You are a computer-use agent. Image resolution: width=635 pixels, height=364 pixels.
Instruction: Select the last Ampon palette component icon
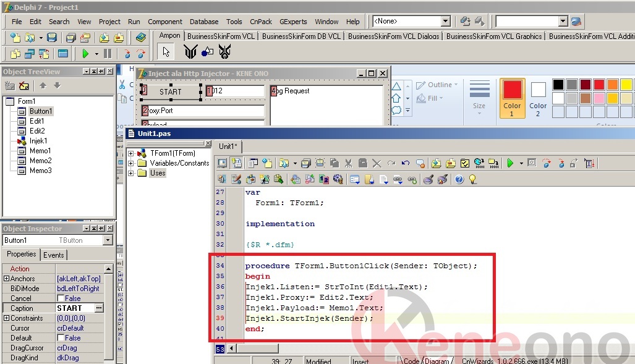(x=225, y=51)
